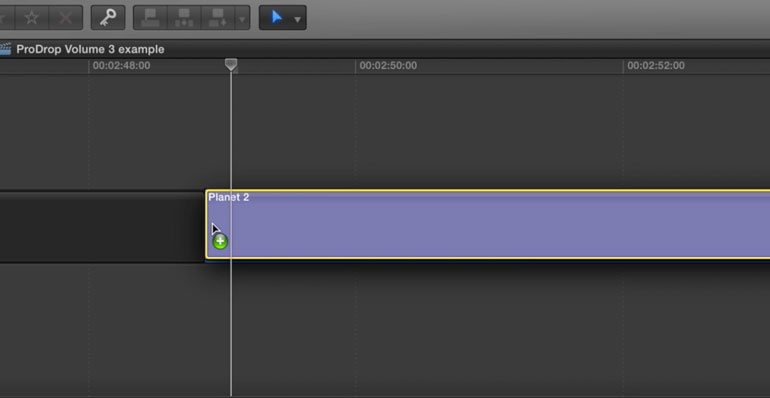Insert the clip with the insert edit button
Image resolution: width=770 pixels, height=398 pixels.
click(184, 18)
